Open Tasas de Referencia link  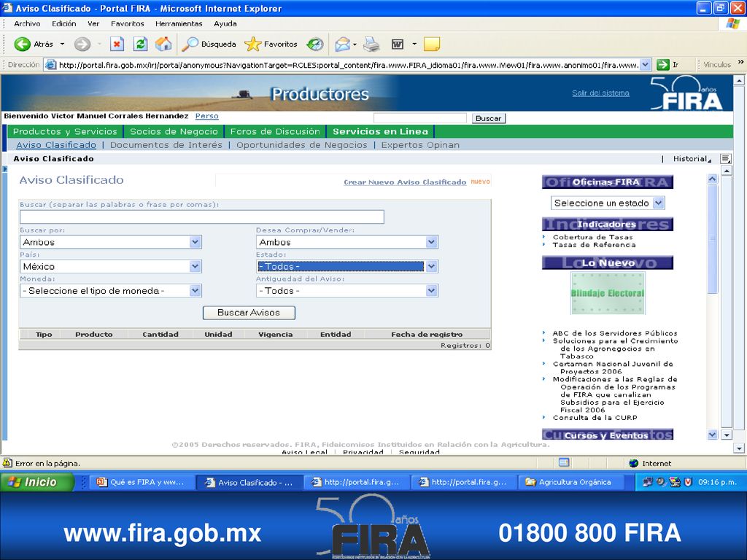(x=594, y=245)
